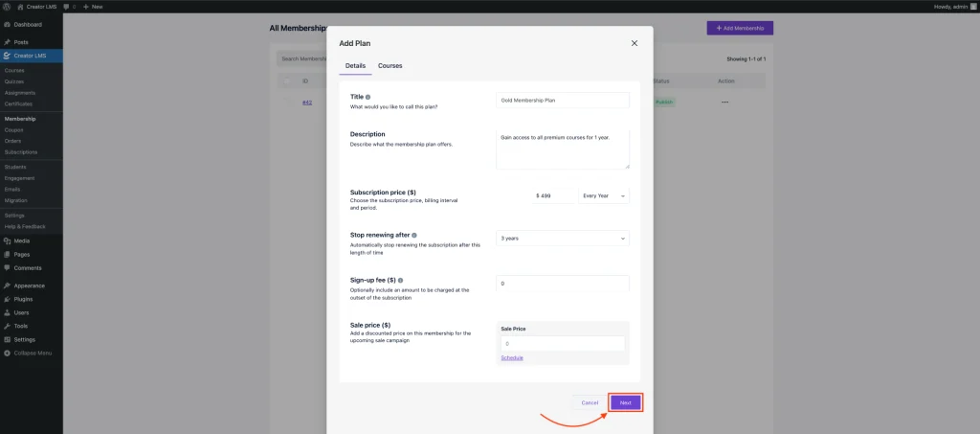Click the Stop renewing after info icon
This screenshot has height=434, width=980.
coord(413,235)
